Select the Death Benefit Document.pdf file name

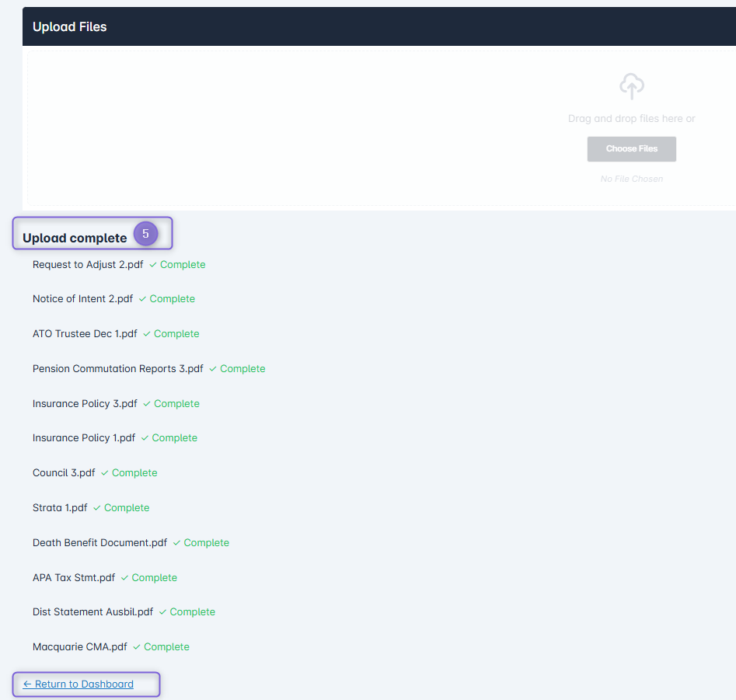click(x=100, y=542)
